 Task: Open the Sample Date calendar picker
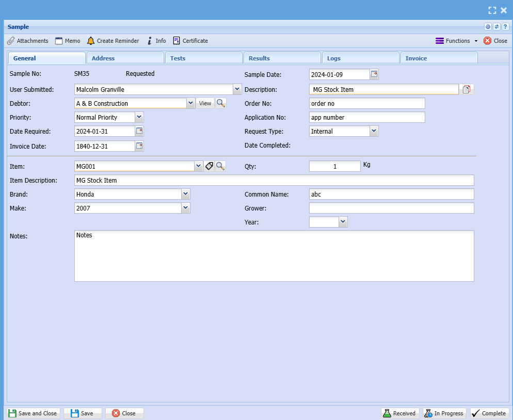click(374, 74)
